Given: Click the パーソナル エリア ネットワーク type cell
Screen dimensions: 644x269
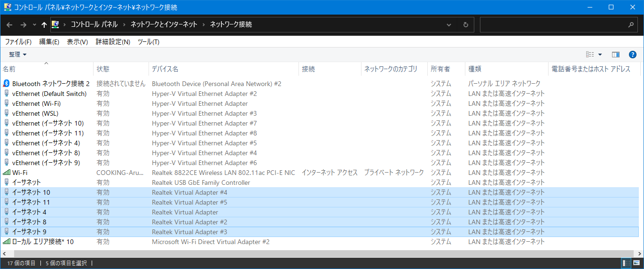Looking at the screenshot, I should [x=504, y=84].
